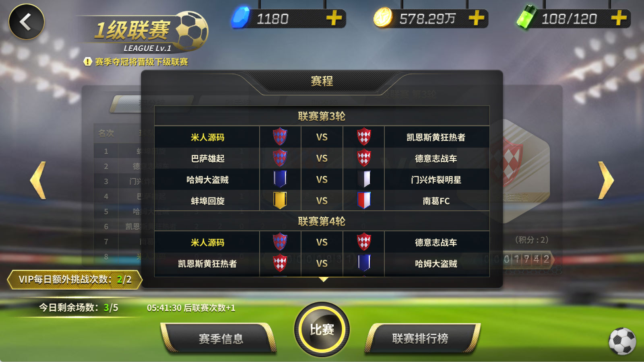Click VIP每日额外挑战次数 banner
Viewport: 644px width, 362px height.
click(x=75, y=280)
